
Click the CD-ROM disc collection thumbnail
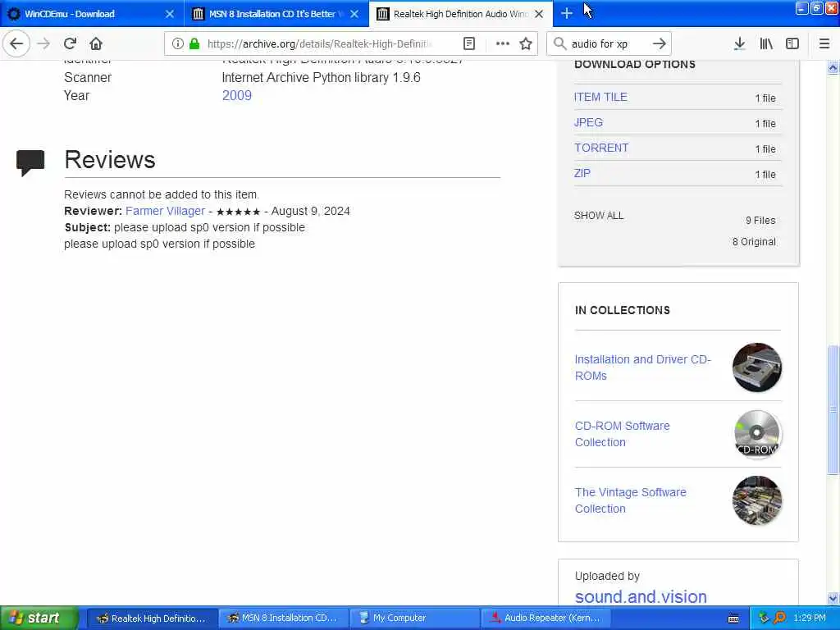coord(757,434)
